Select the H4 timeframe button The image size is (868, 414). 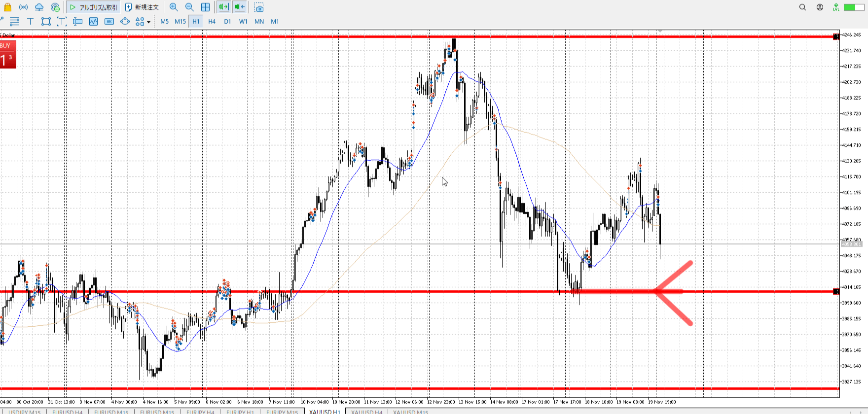(212, 21)
